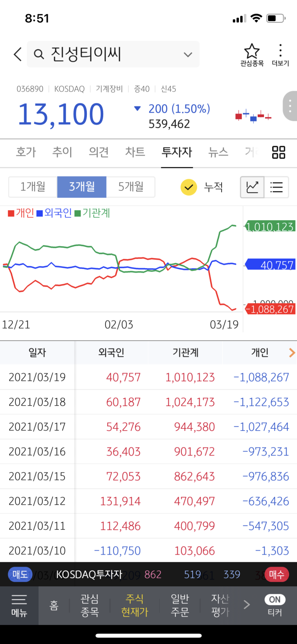
Task: Select the 5개월 period option
Action: (131, 187)
